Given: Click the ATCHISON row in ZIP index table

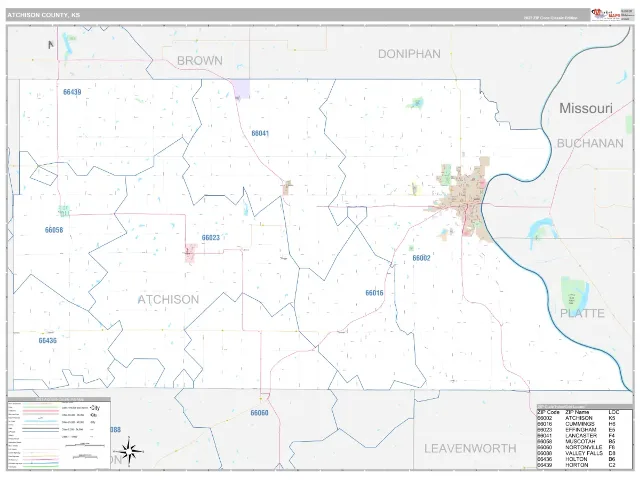Looking at the screenshot, I should pos(584,418).
